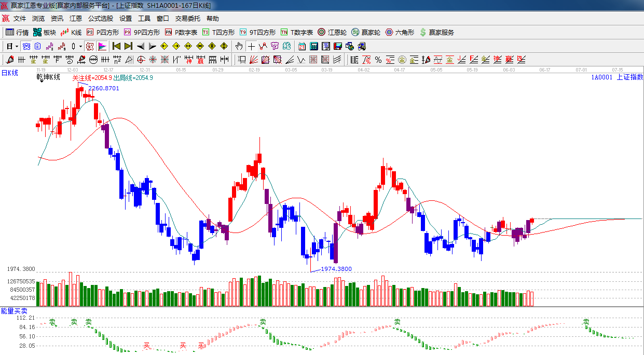This screenshot has width=644, height=355.
Task: Click the percent sign tool icon
Action: pos(378,60)
